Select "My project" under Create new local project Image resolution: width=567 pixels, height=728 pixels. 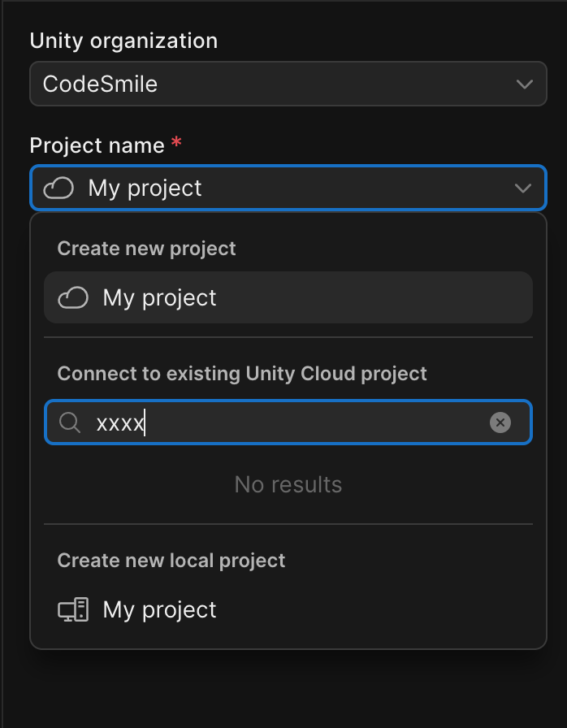pos(159,610)
